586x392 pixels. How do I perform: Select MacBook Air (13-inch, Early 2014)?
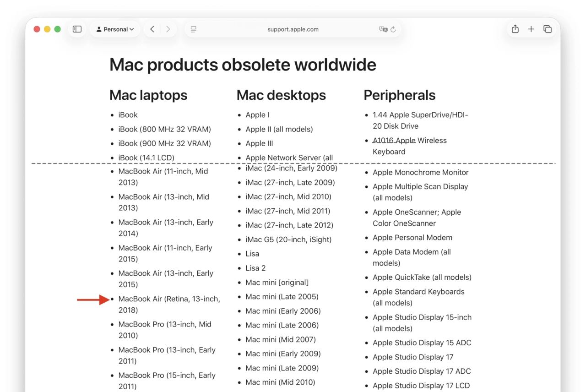tap(166, 228)
